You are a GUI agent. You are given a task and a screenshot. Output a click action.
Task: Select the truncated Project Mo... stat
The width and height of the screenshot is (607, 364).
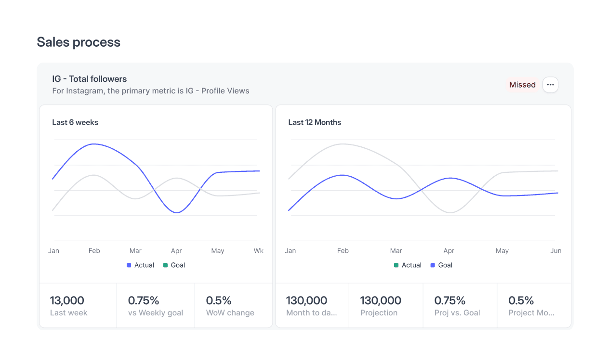click(x=534, y=306)
